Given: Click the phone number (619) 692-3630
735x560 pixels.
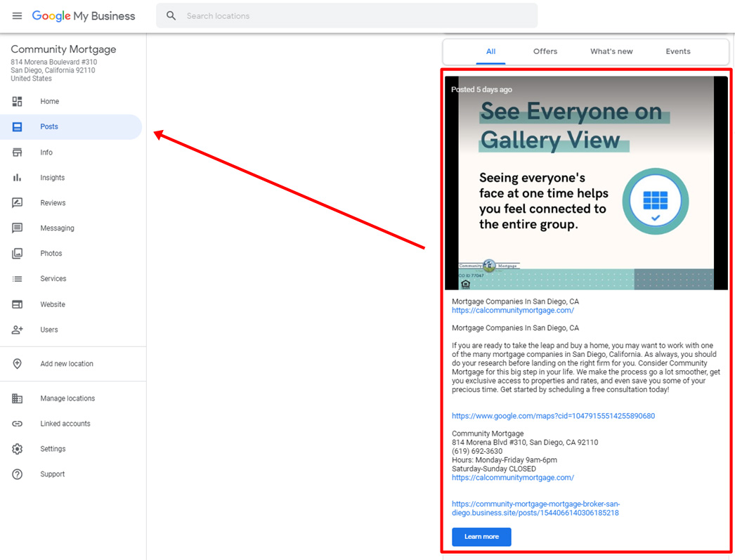Looking at the screenshot, I should (x=477, y=451).
